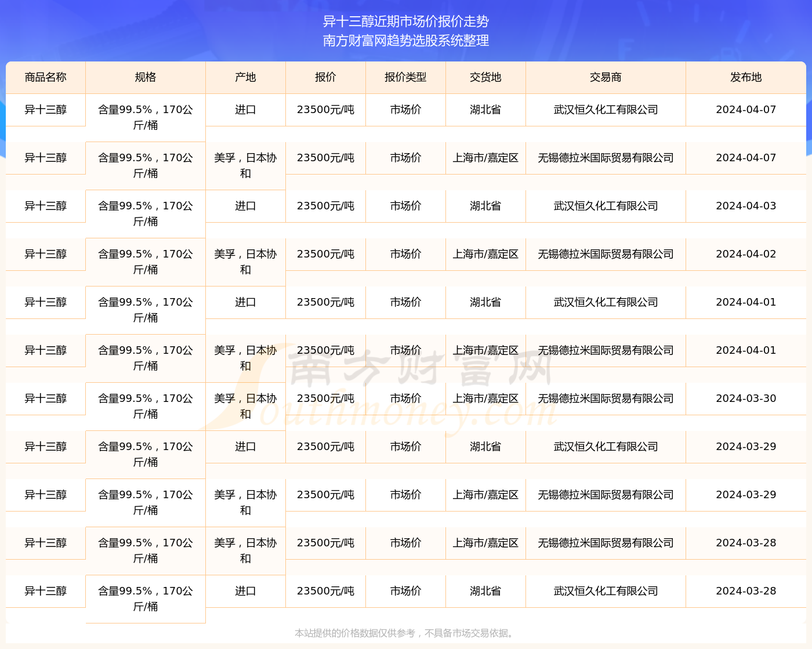This screenshot has width=812, height=649.
Task: Select the 规格 column header
Action: click(x=146, y=77)
